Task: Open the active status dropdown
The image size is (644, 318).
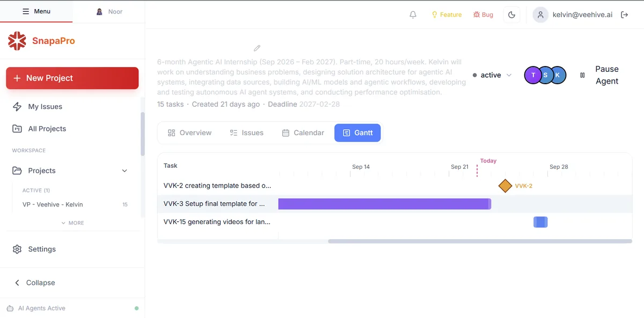Action: pyautogui.click(x=492, y=75)
